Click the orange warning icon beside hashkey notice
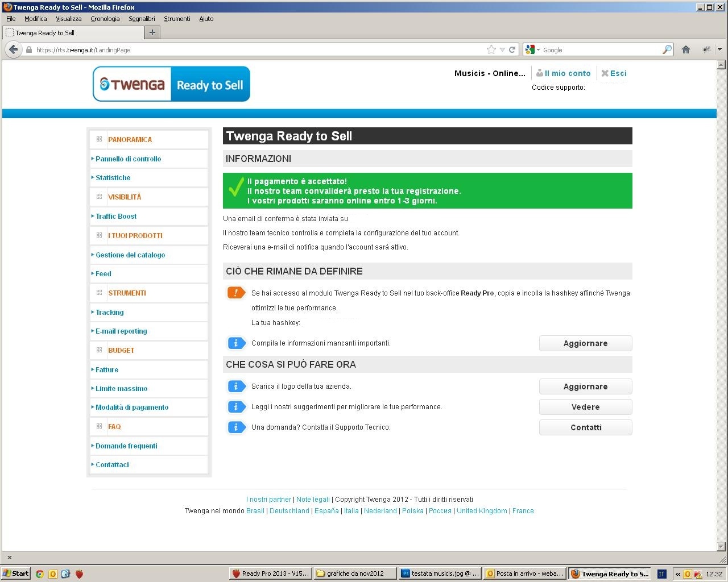Image resolution: width=728 pixels, height=582 pixels. [236, 293]
